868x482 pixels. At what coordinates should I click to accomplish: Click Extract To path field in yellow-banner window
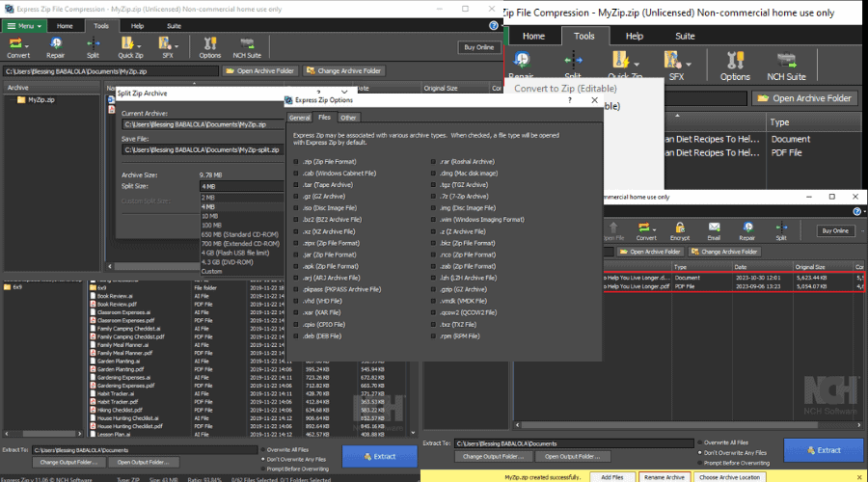(574, 443)
